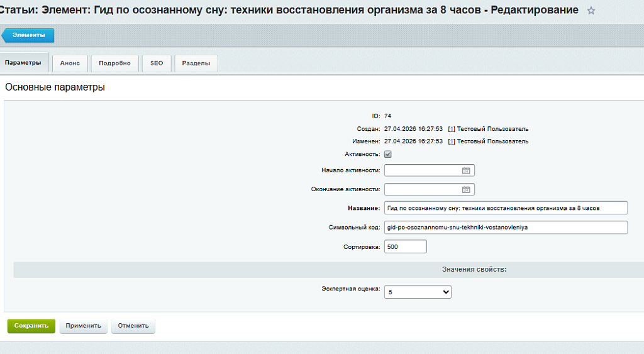Toggle the Активность checkbox
This screenshot has height=354, width=644.
click(387, 155)
